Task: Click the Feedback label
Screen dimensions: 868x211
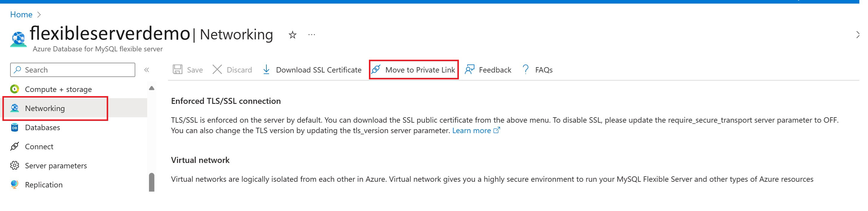Action: pyautogui.click(x=495, y=70)
